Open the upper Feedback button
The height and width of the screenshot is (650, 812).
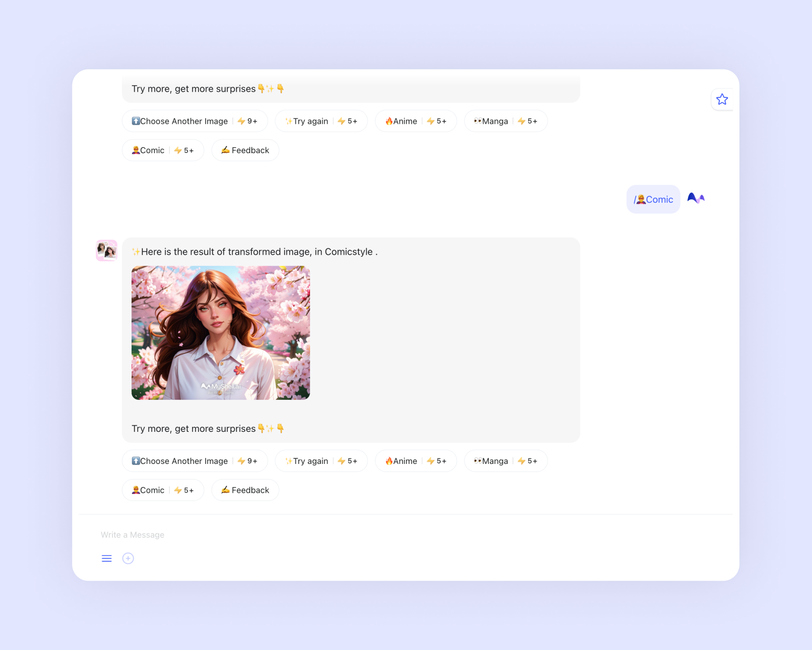point(245,150)
